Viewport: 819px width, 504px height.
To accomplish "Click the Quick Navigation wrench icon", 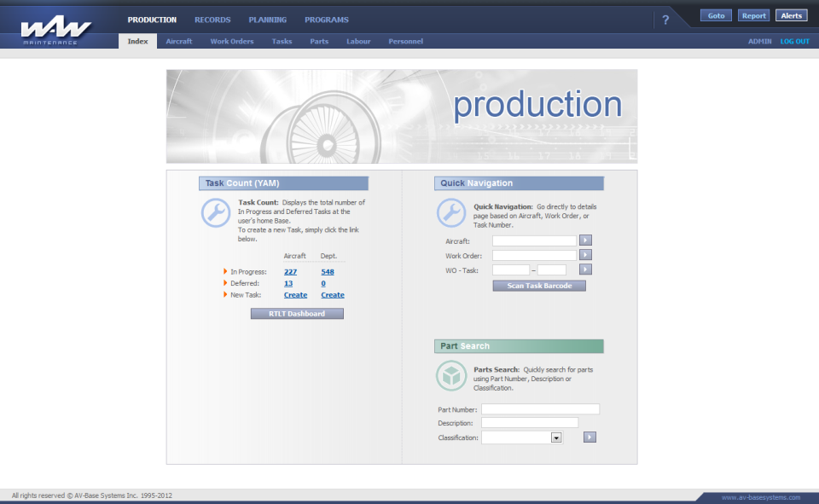I will coord(451,213).
